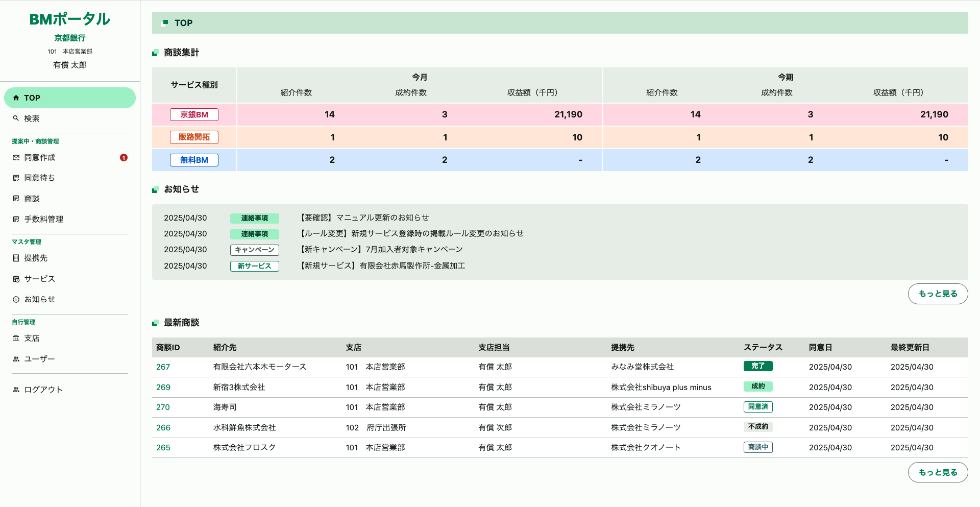Click the 完了 status badge
This screenshot has width=980, height=507.
click(x=758, y=366)
